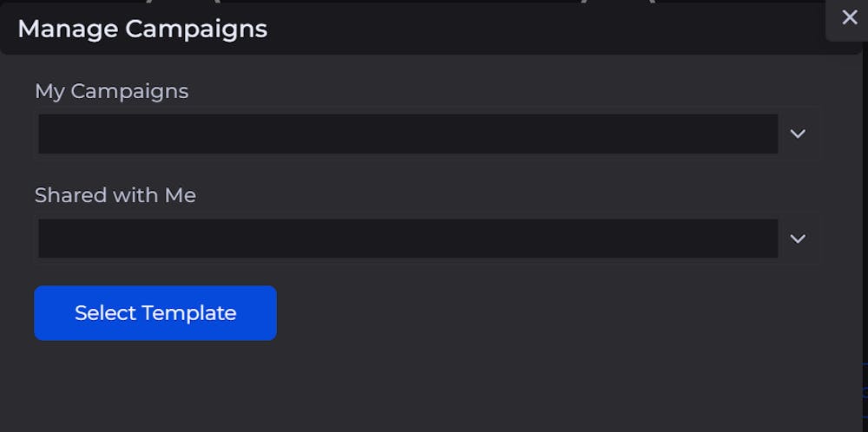Viewport: 868px width, 432px height.
Task: Toggle open the Shared with Me selector
Action: [x=798, y=239]
